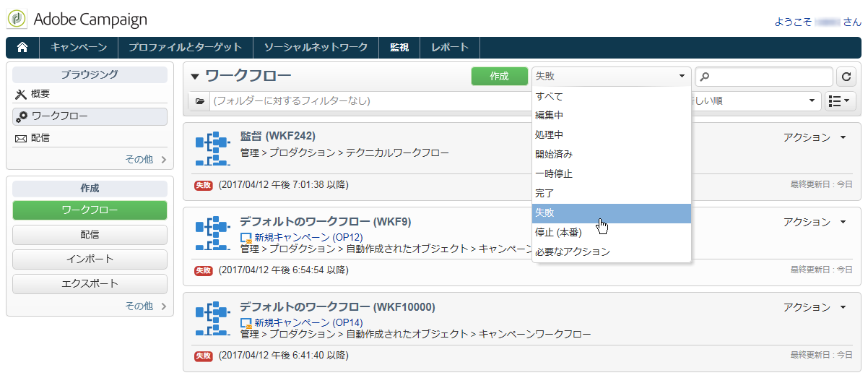Open the 監督 (WKF242) workflow title

pos(278,136)
